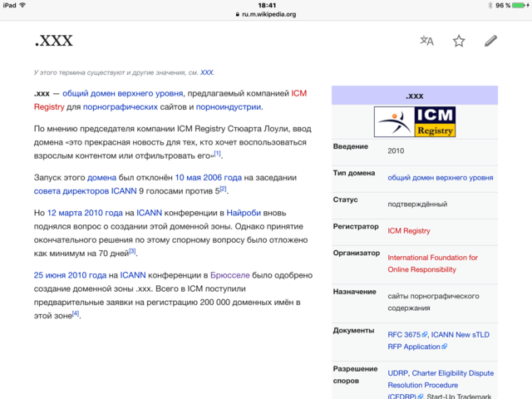
Task: Tap the Wi-Fi icon in status bar
Action: click(x=22, y=5)
